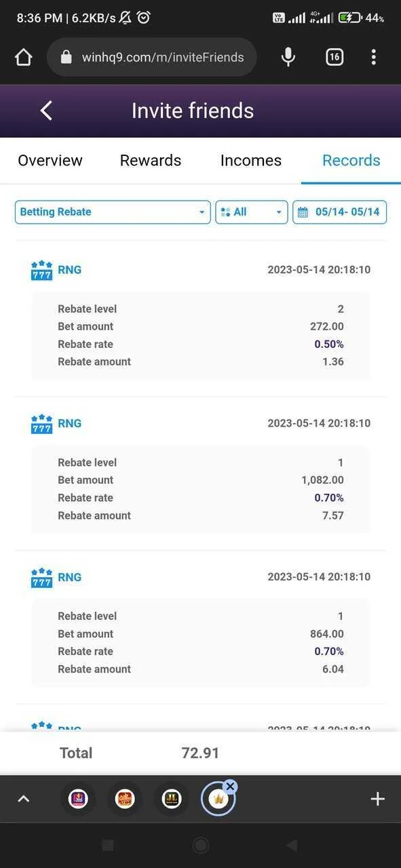This screenshot has height=868, width=401.
Task: Open the 05/14- 05/14 date range picker
Action: point(340,212)
